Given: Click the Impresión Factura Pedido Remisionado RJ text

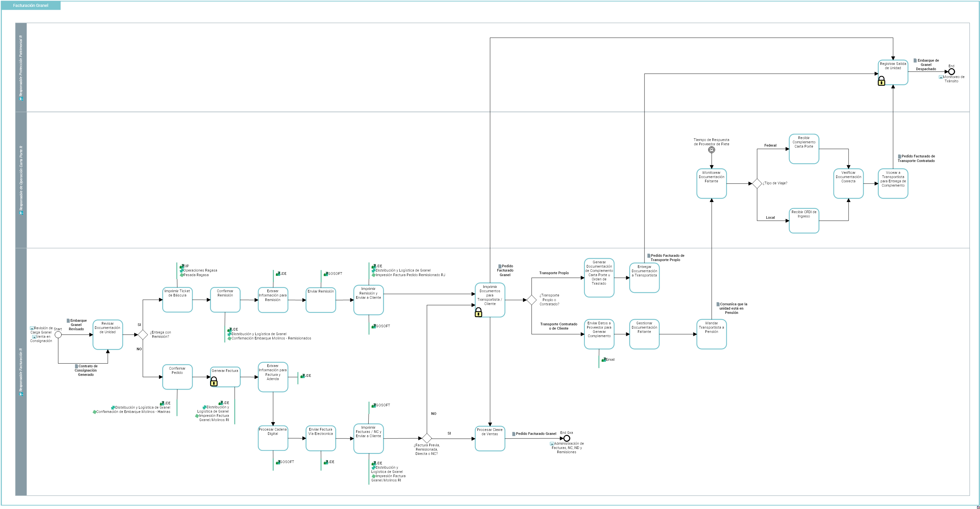Looking at the screenshot, I should pyautogui.click(x=411, y=275).
